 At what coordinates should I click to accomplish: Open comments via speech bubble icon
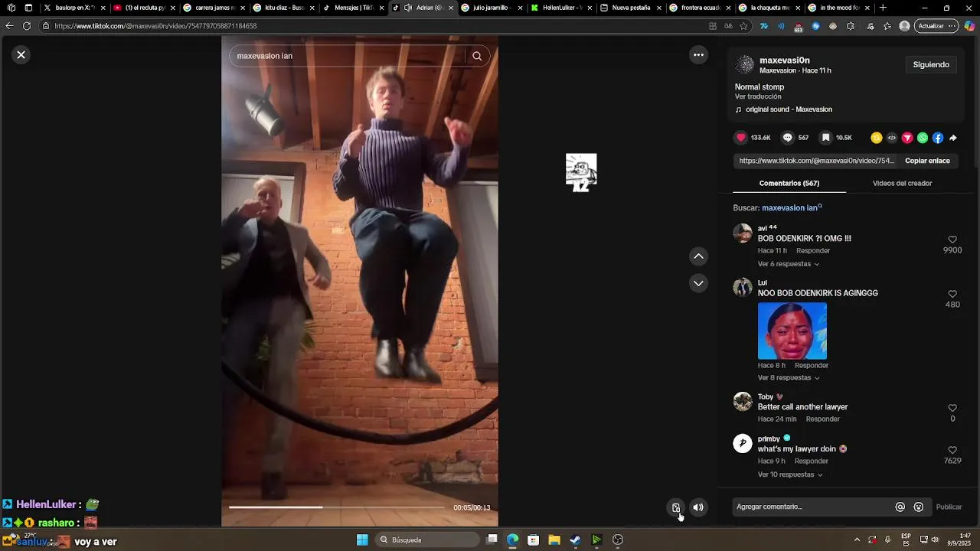tap(787, 138)
